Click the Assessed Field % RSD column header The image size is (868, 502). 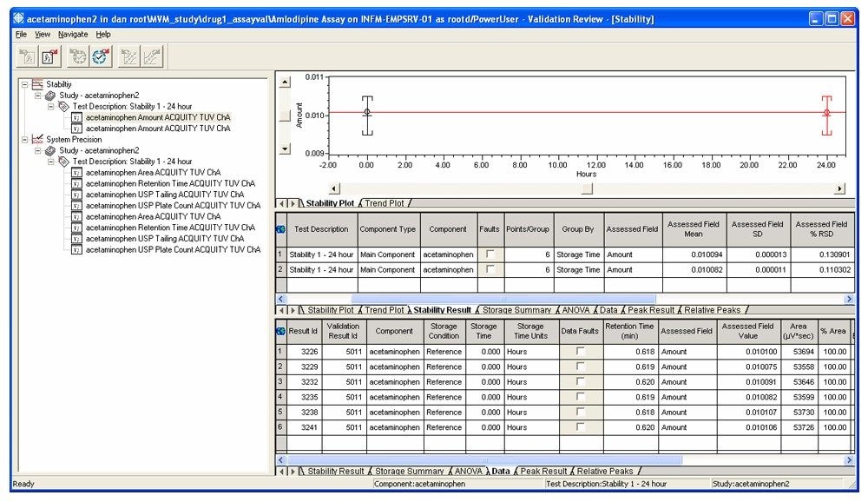(821, 228)
